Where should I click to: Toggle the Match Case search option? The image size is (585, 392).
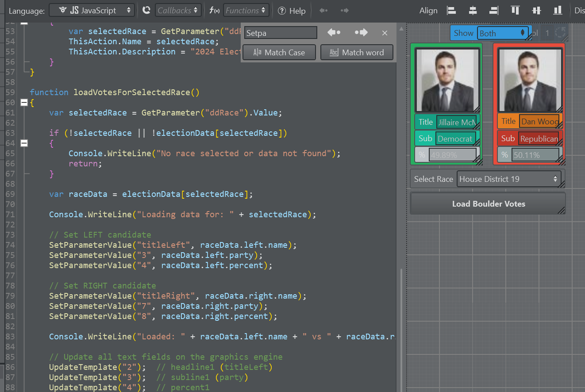(x=279, y=52)
